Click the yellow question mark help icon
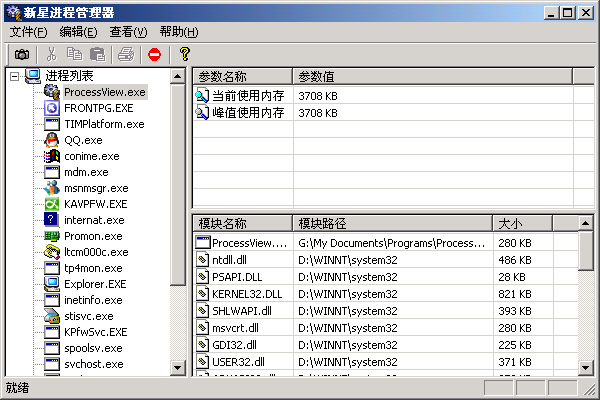 [x=184, y=54]
